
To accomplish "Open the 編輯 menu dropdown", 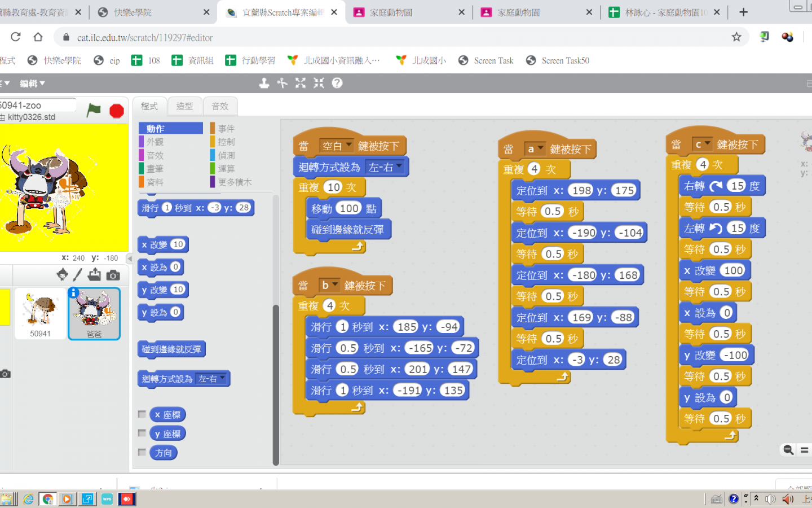I will [32, 83].
